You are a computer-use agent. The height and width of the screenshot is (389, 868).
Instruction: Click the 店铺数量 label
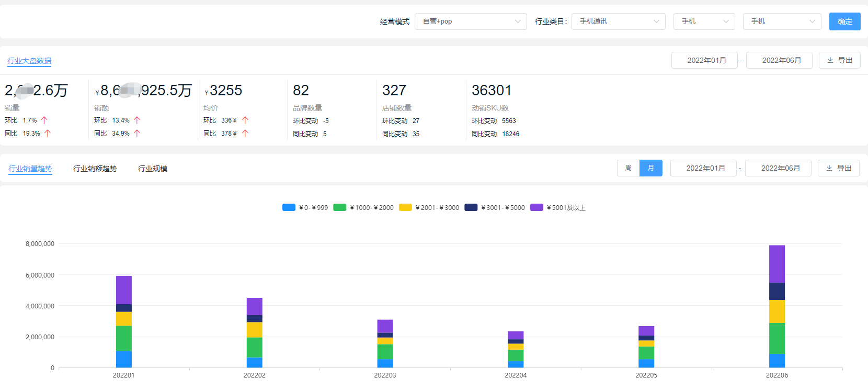tap(397, 108)
